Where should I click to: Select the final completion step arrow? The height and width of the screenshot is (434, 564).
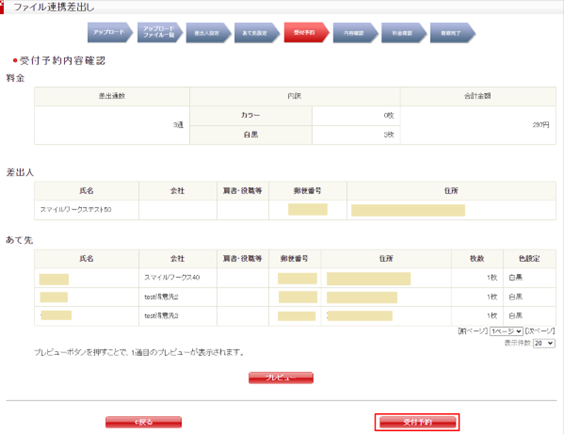(452, 33)
